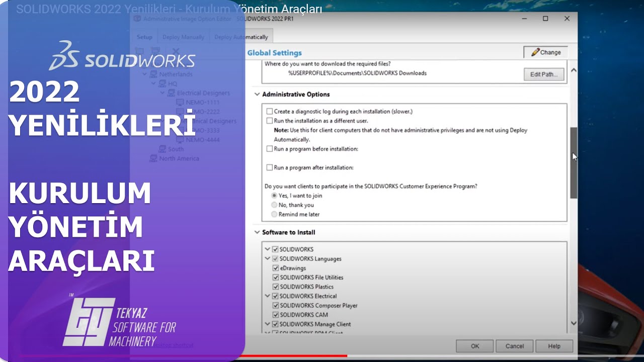This screenshot has height=362, width=644.
Task: Uncheck SOLIDWORKS File Utilities
Action: pyautogui.click(x=275, y=278)
